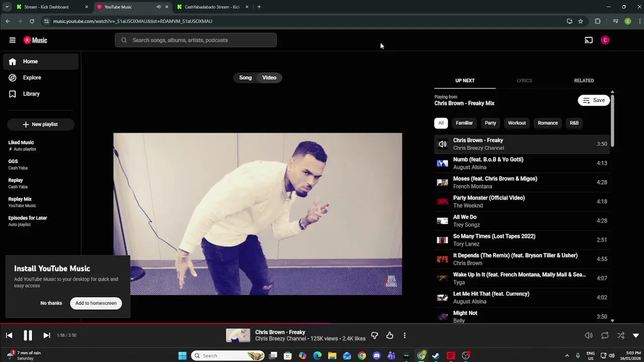Open the hamburger guide menu
644x362 pixels.
tap(12, 40)
